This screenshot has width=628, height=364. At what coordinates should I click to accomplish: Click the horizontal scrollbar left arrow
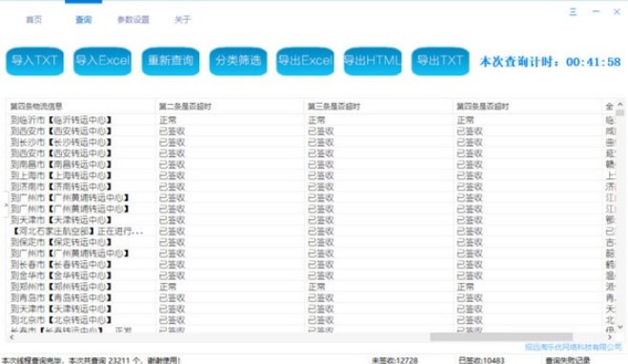11,337
